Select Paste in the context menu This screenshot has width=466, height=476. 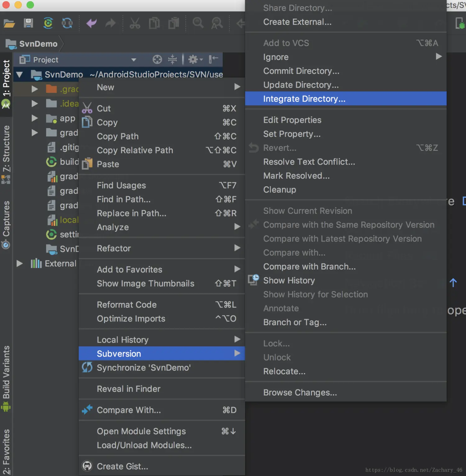tap(162, 164)
